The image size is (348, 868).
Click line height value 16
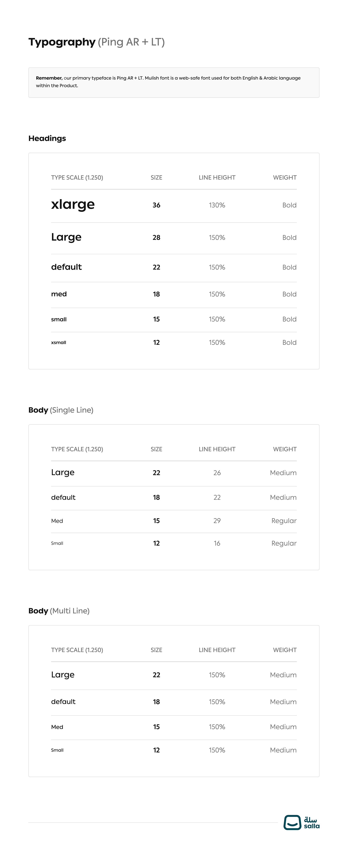[x=217, y=543]
